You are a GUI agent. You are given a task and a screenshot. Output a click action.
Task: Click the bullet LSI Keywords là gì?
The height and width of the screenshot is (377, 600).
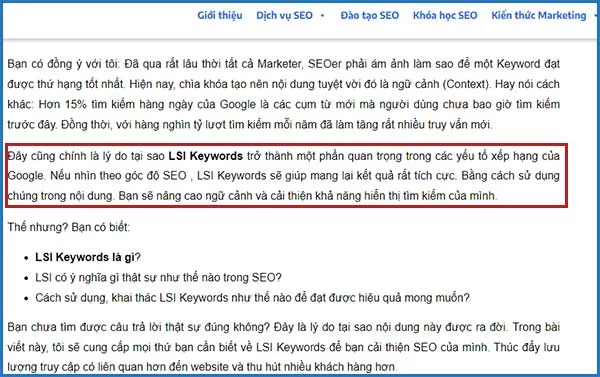(88, 257)
